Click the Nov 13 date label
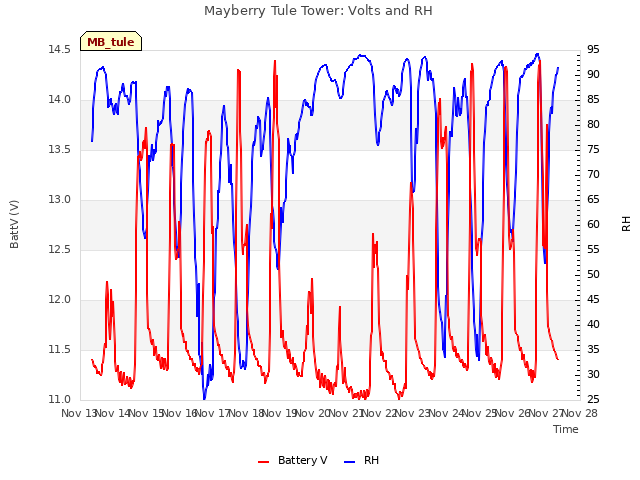This screenshot has height=480, width=640. click(x=78, y=413)
